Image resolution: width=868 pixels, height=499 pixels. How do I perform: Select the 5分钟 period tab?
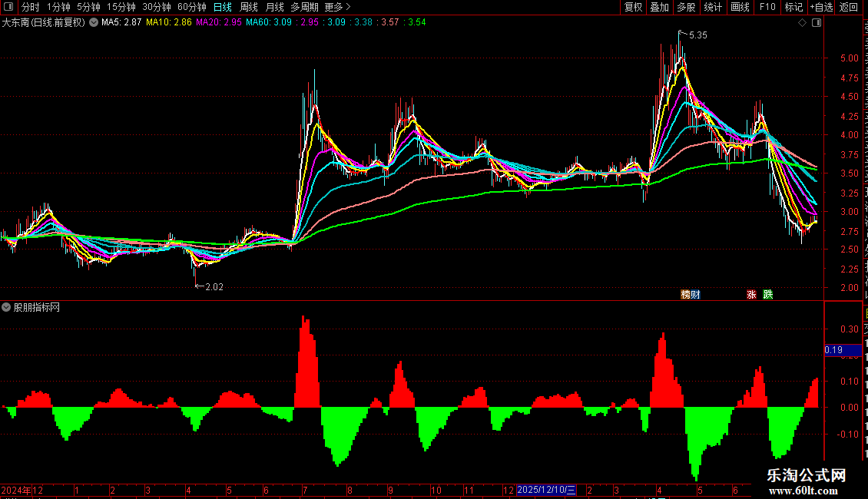[x=88, y=7]
